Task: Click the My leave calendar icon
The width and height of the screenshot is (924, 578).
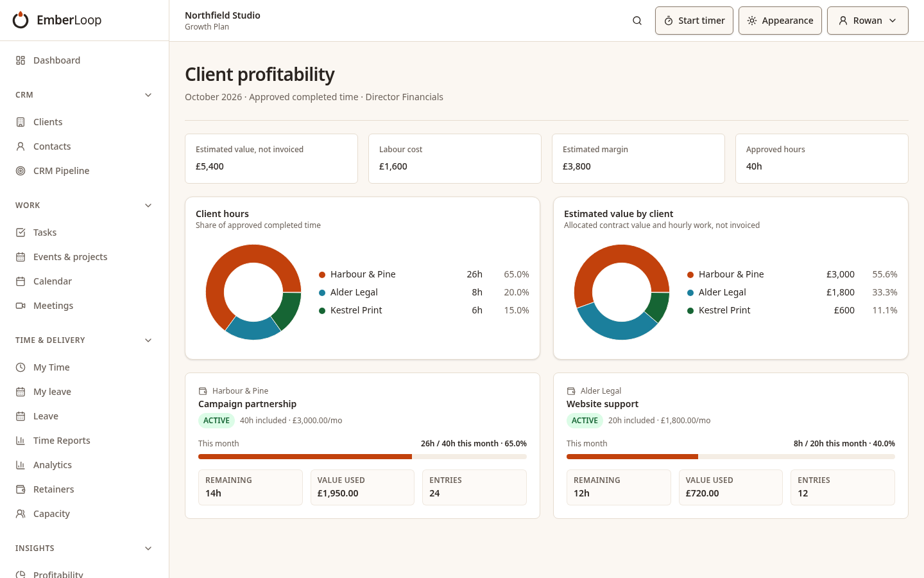Action: [21, 392]
